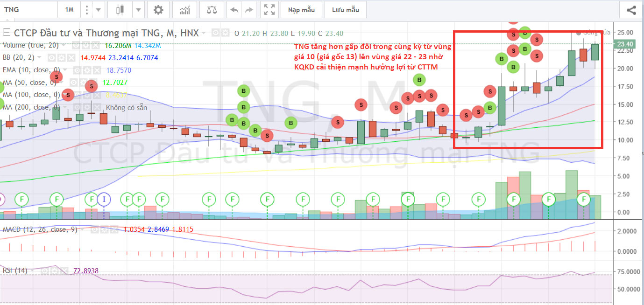Click the EMA value 18.7570
The image size is (644, 305).
click(x=119, y=70)
